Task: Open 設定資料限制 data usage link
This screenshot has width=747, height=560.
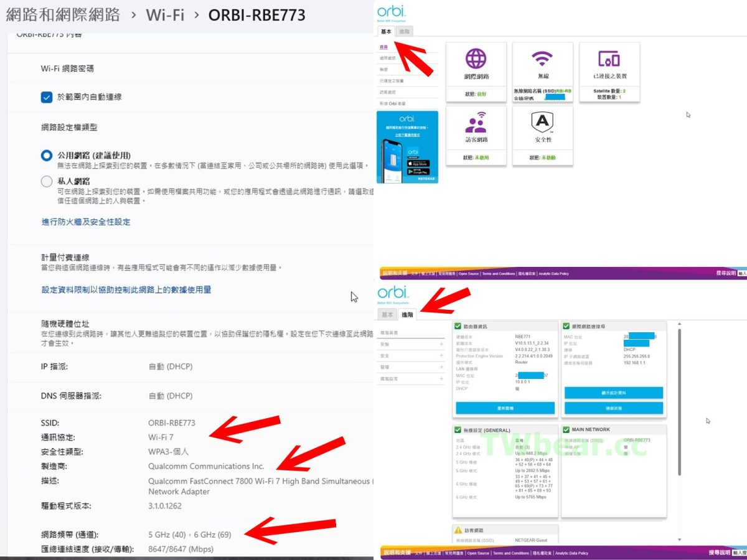Action: pos(126,290)
